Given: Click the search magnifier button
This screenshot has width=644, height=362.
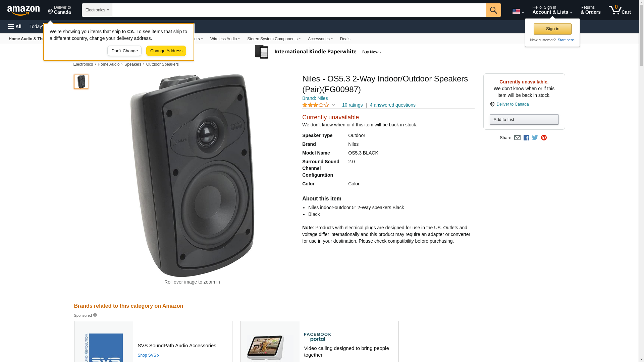Looking at the screenshot, I should (493, 10).
